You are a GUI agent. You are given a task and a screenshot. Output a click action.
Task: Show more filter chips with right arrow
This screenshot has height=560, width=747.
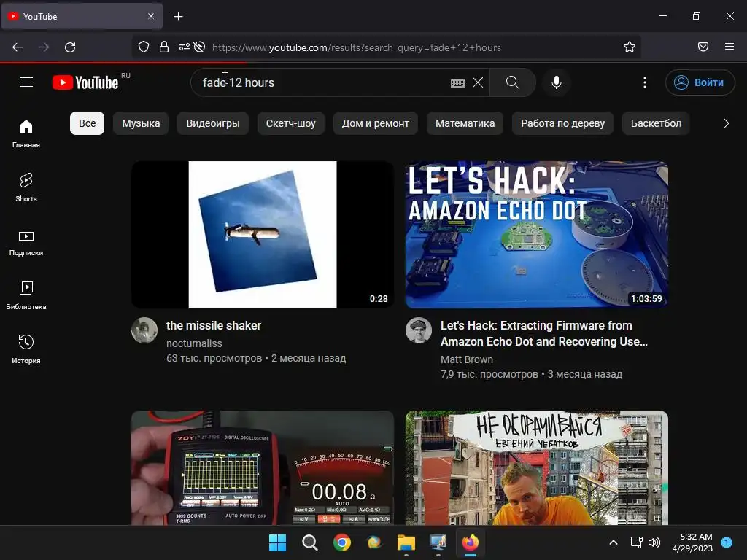[726, 123]
